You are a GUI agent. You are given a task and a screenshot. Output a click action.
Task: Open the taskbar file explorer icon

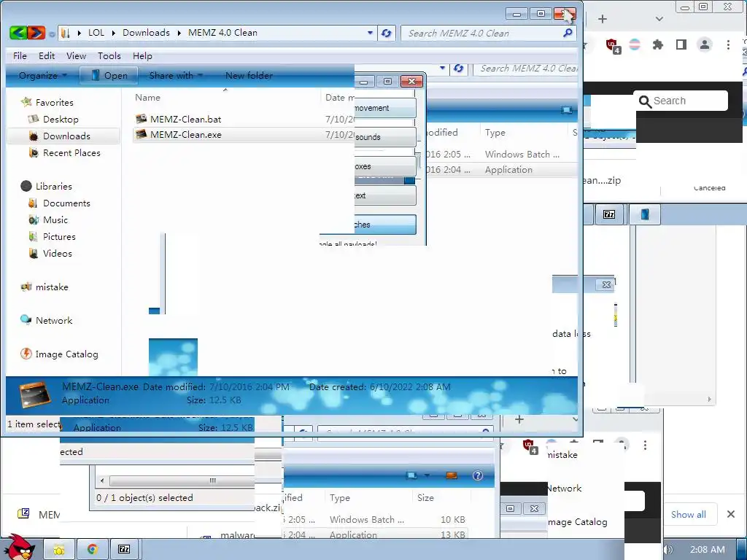(x=58, y=550)
